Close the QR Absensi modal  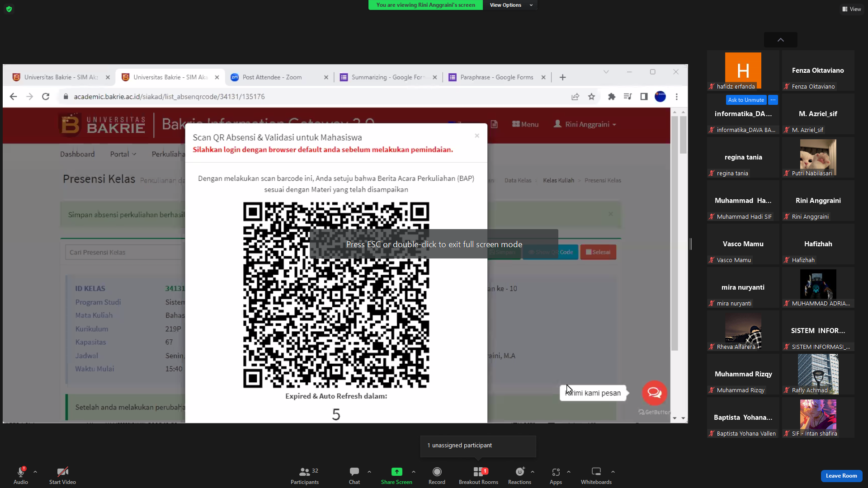(x=477, y=136)
